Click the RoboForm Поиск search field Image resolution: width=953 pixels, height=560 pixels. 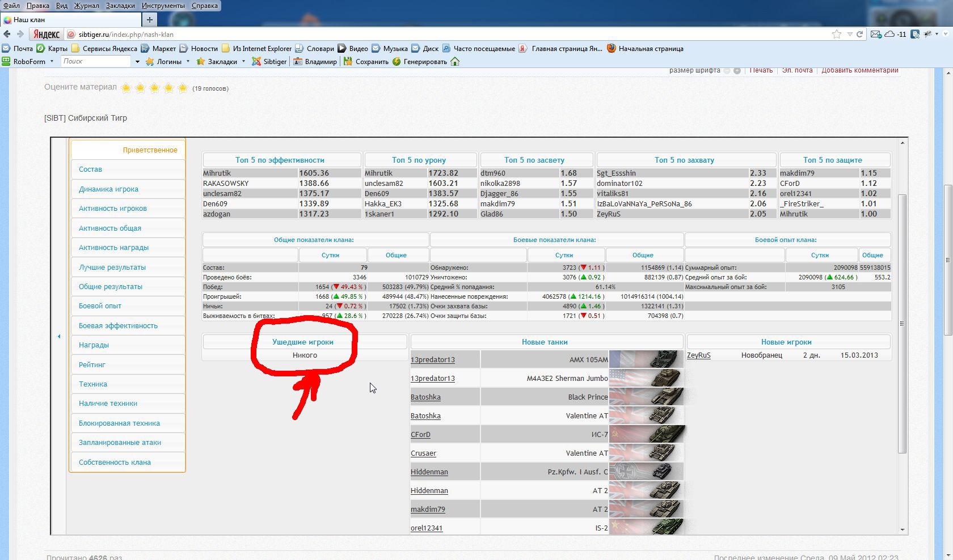coord(95,61)
